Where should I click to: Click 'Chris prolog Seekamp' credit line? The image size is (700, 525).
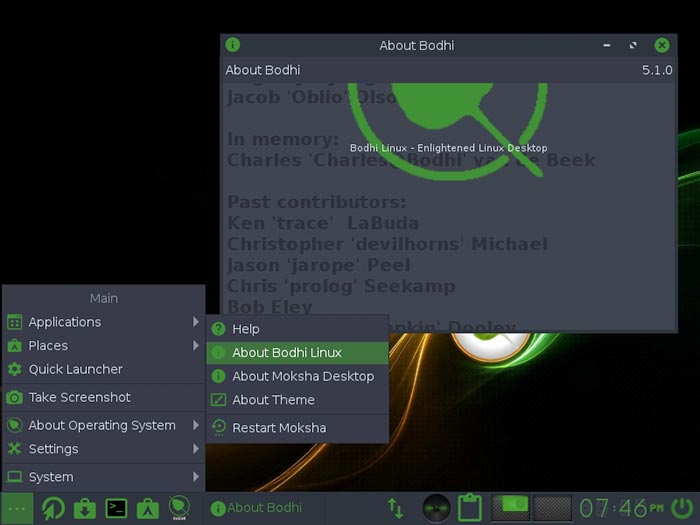pyautogui.click(x=341, y=286)
